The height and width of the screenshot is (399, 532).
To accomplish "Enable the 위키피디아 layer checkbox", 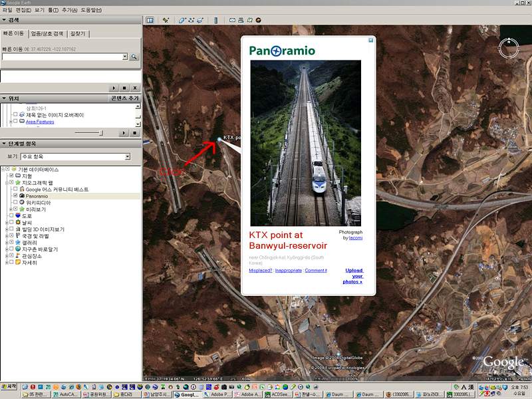I will (x=15, y=202).
